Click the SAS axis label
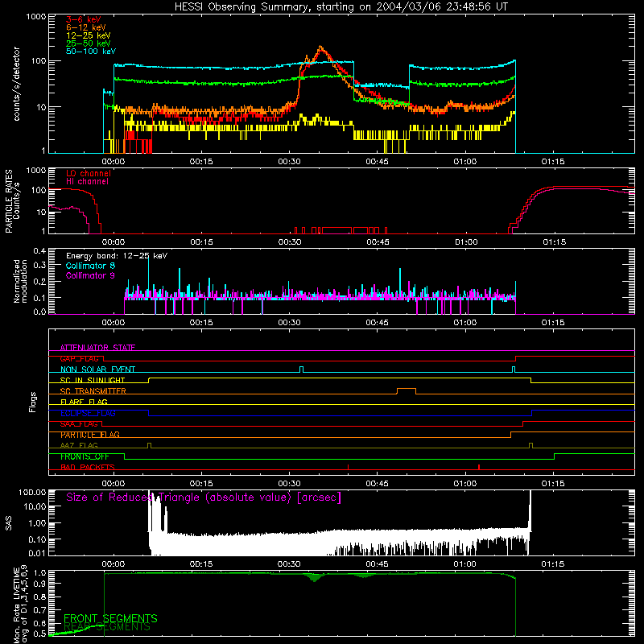This screenshot has width=644, height=644. tap(8, 523)
